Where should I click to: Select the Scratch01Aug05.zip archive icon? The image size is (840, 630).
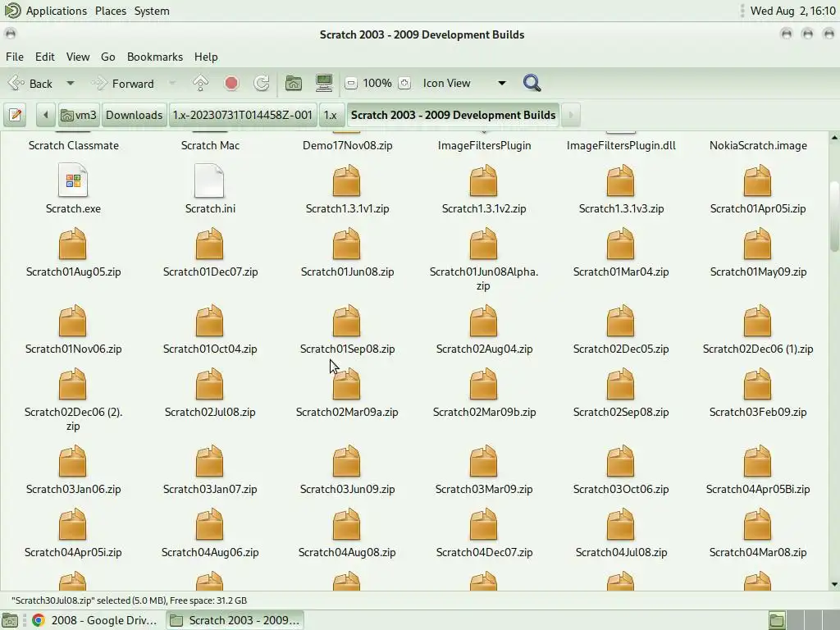click(x=73, y=244)
